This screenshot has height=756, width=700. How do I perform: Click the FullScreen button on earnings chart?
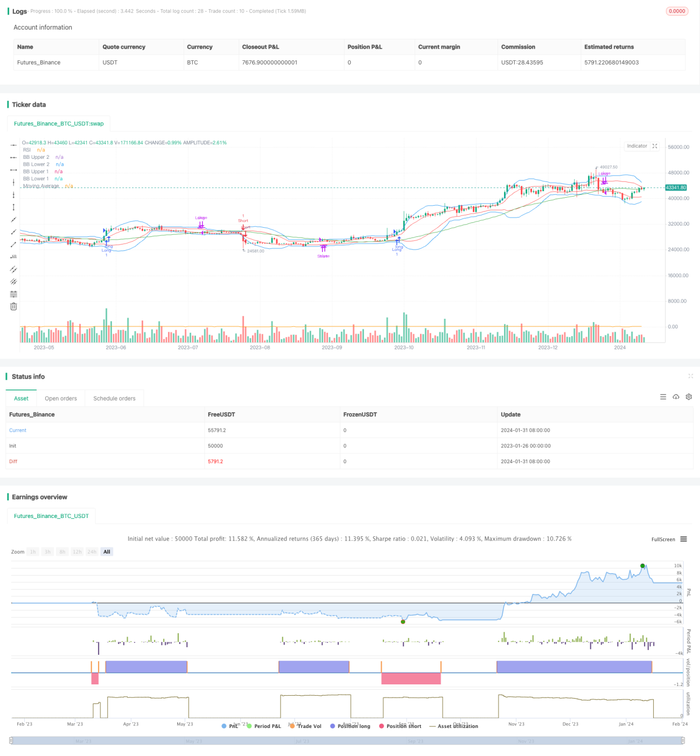[663, 539]
